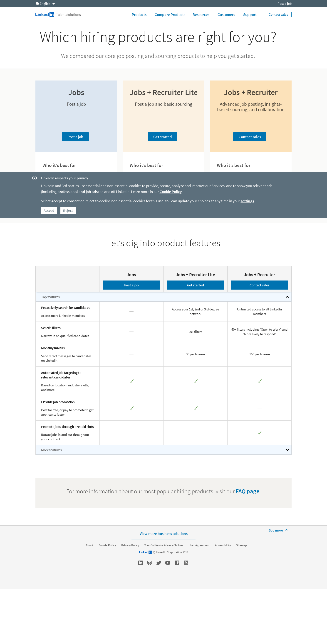Viewport: 327px width, 644px height.
Task: Open the Accessibility footer link
Action: [223, 545]
